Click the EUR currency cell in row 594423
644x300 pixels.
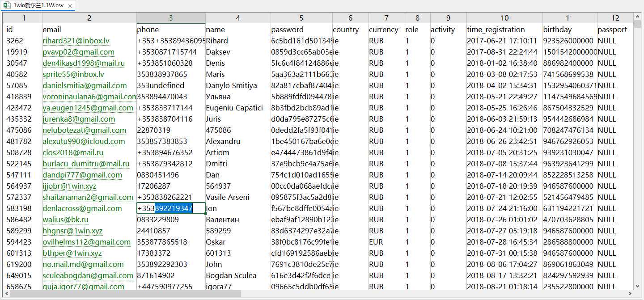click(387, 242)
